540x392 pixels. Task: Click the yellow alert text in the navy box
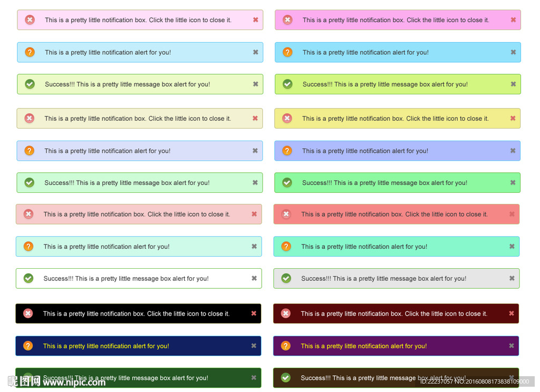pyautogui.click(x=106, y=346)
